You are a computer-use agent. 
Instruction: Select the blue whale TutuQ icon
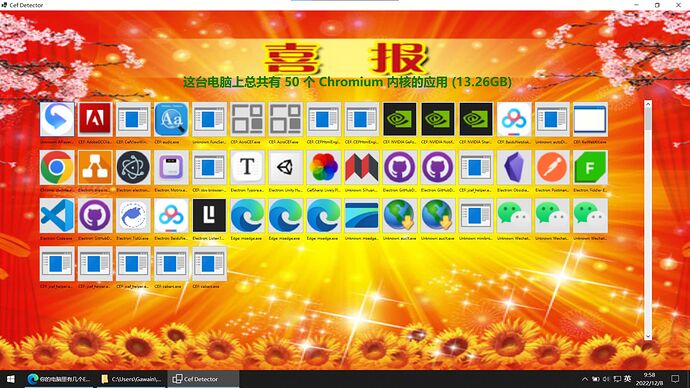[x=133, y=216]
